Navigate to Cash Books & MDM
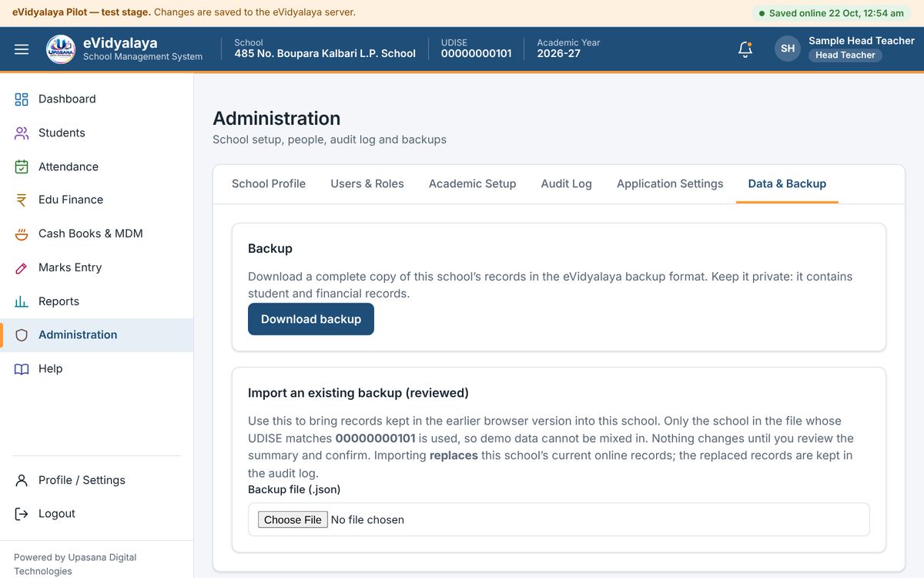The image size is (924, 578). (97, 234)
